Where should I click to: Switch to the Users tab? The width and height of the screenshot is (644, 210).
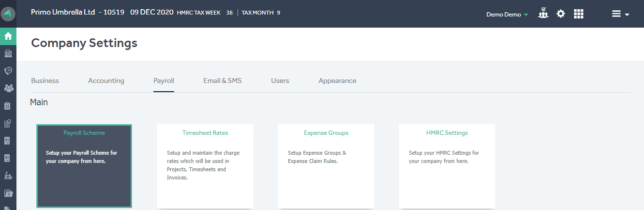coord(280,81)
